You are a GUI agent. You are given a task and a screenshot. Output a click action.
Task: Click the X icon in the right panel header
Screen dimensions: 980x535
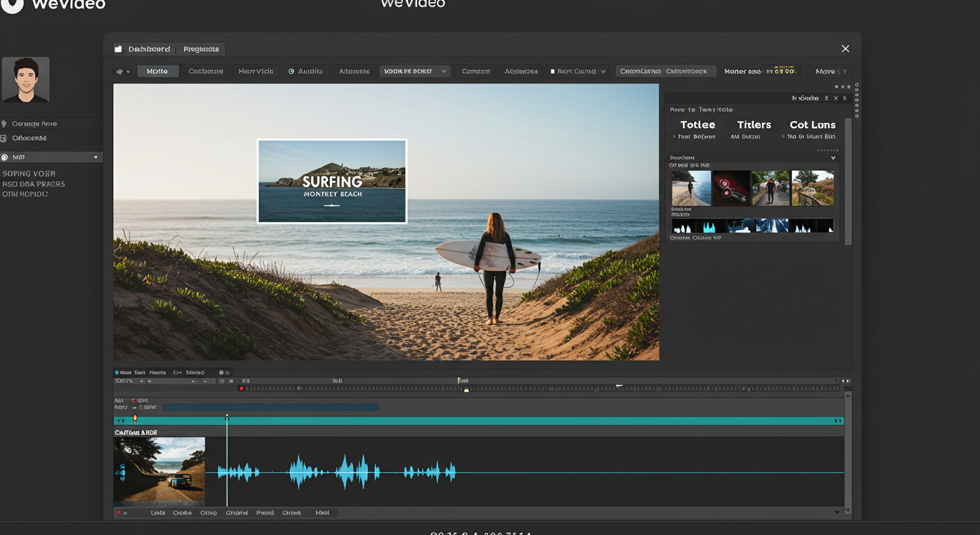(836, 98)
